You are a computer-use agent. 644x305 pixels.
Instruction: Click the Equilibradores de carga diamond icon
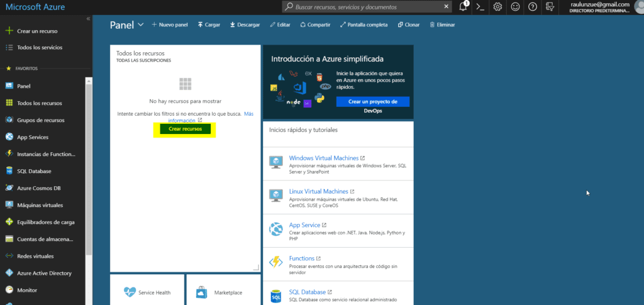coord(9,222)
